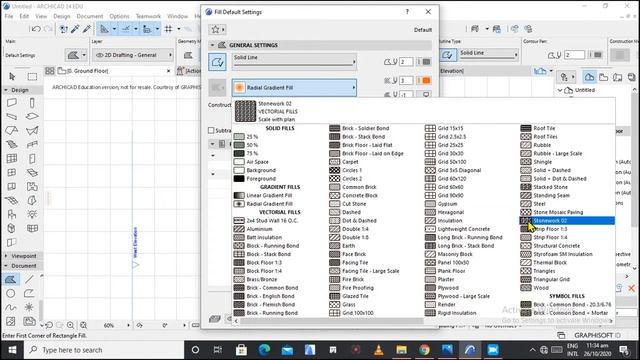This screenshot has height=360, width=640.
Task: Select the Circle tool in toolbox
Action: (x=11, y=293)
